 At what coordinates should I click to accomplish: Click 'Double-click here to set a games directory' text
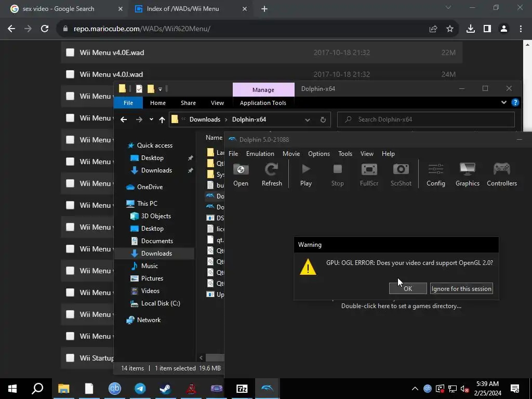point(401,306)
